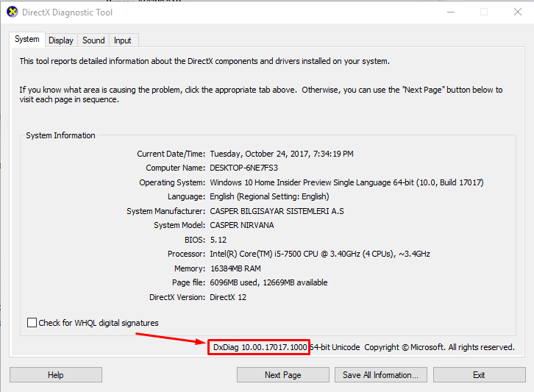Click the System Information group label
The width and height of the screenshot is (534, 392).
(60, 135)
